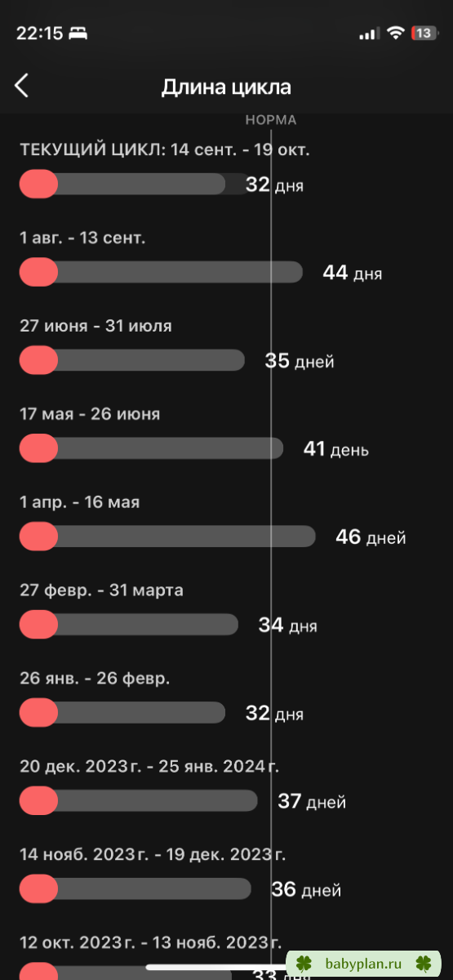Tap the 26 янв. - 26 февр. date label
Image resolution: width=453 pixels, height=980 pixels.
(x=95, y=679)
